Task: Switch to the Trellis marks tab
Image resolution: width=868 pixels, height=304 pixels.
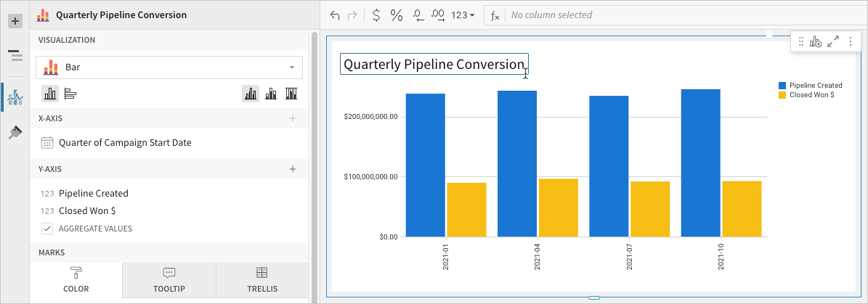Action: pos(262,280)
